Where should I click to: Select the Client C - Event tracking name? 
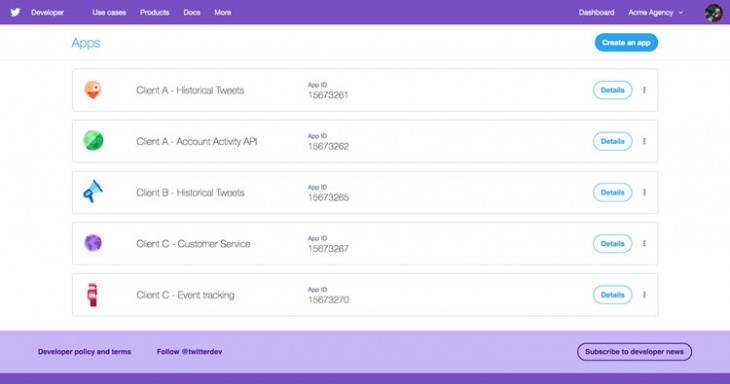[185, 295]
